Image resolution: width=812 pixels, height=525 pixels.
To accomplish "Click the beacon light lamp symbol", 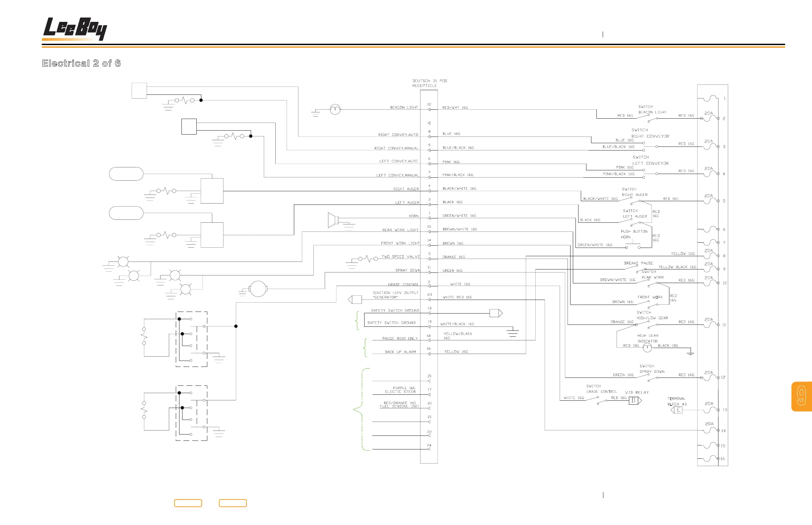I will pos(335,109).
